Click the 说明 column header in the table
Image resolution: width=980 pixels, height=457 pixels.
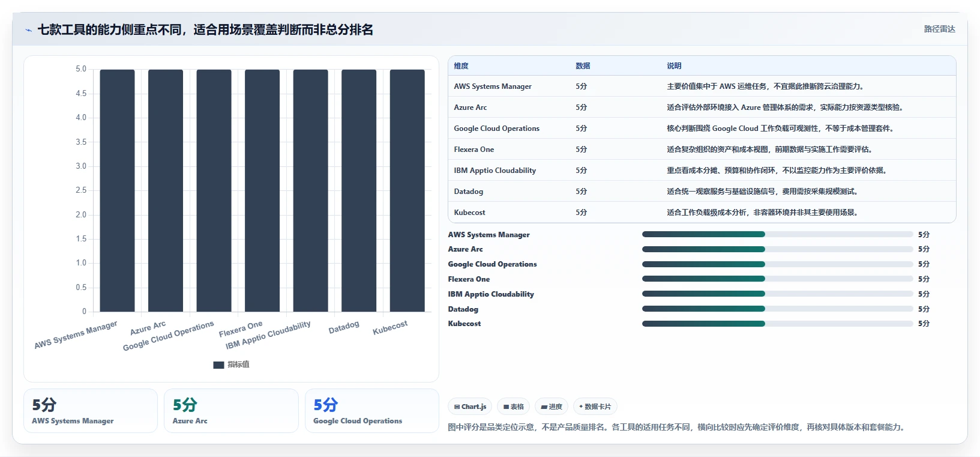(x=674, y=66)
